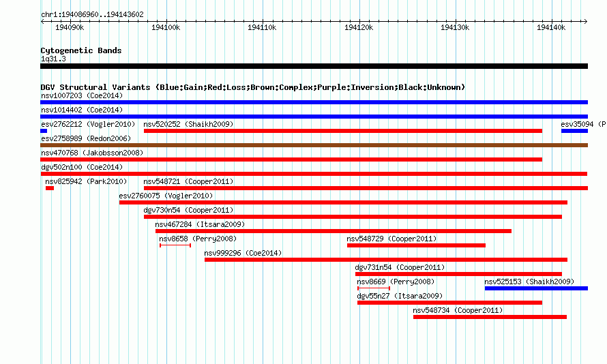The image size is (607, 364).
Task: Click the nsv8658 (Perry2008) label
Action: [198, 239]
